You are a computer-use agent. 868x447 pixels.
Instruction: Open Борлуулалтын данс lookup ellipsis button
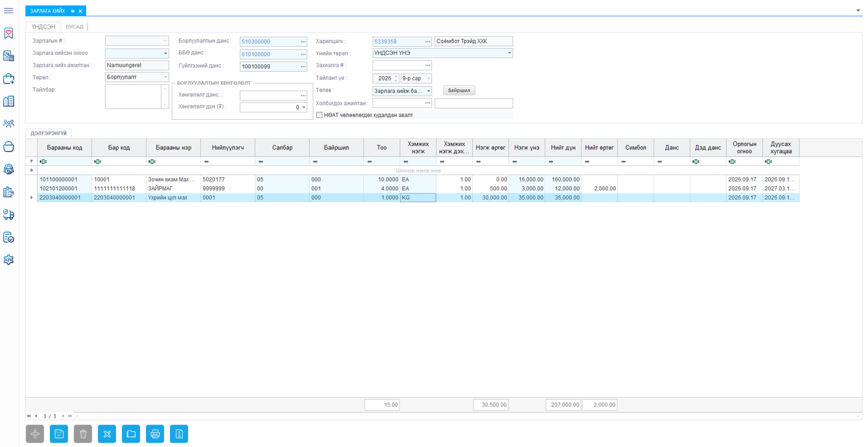click(303, 42)
